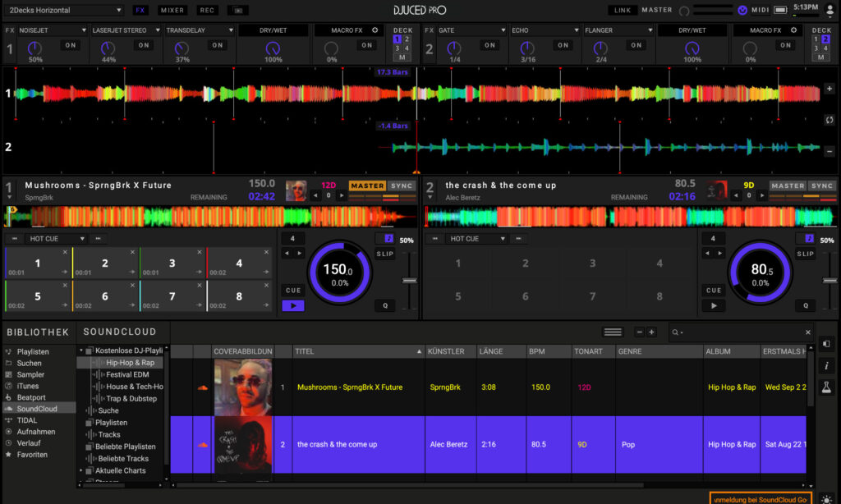Click the Macro FX gear in FX unit 2
The width and height of the screenshot is (841, 504).
(x=794, y=30)
